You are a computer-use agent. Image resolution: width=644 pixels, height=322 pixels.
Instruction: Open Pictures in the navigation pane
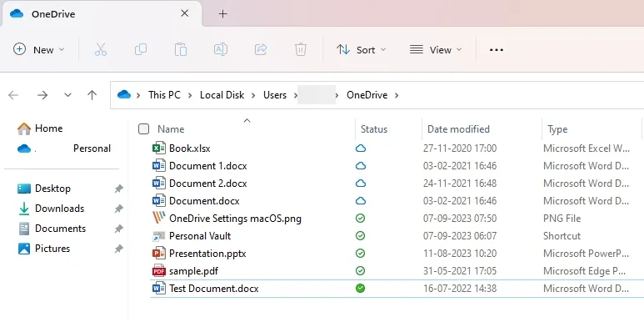click(44, 249)
